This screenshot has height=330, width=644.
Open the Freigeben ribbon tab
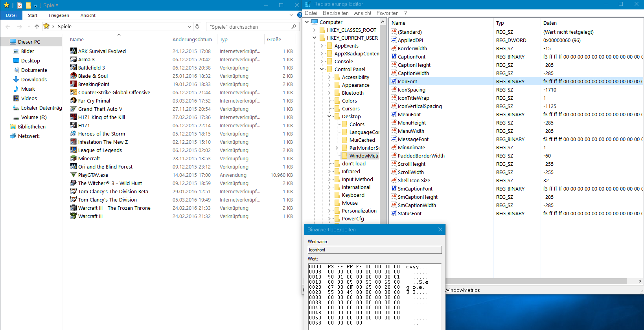click(x=59, y=15)
